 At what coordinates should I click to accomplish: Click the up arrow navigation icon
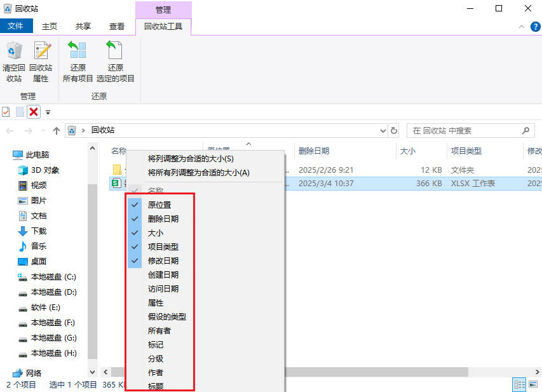coord(57,131)
